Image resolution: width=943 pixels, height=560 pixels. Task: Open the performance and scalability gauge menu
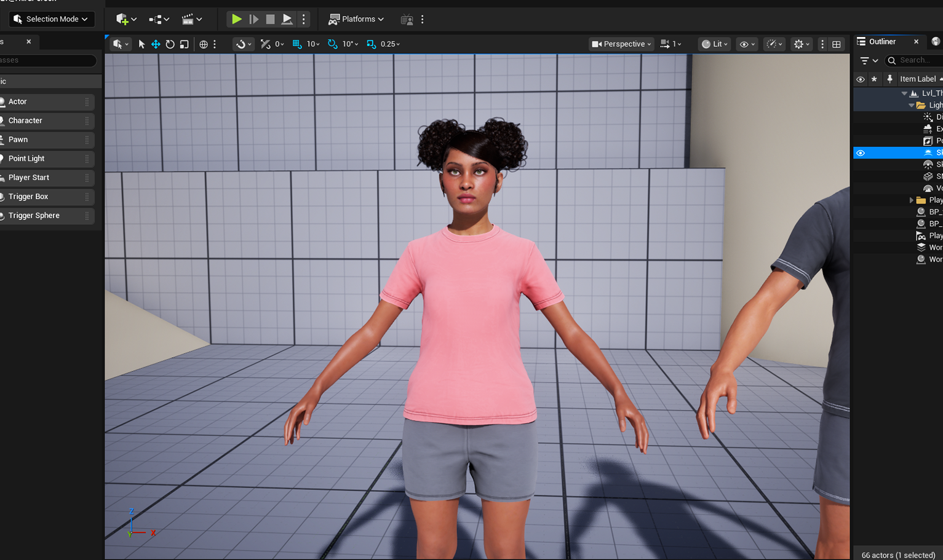coord(774,44)
